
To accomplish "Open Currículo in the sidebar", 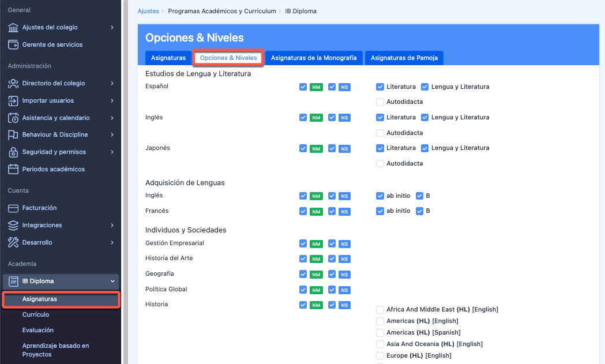I will 36,315.
